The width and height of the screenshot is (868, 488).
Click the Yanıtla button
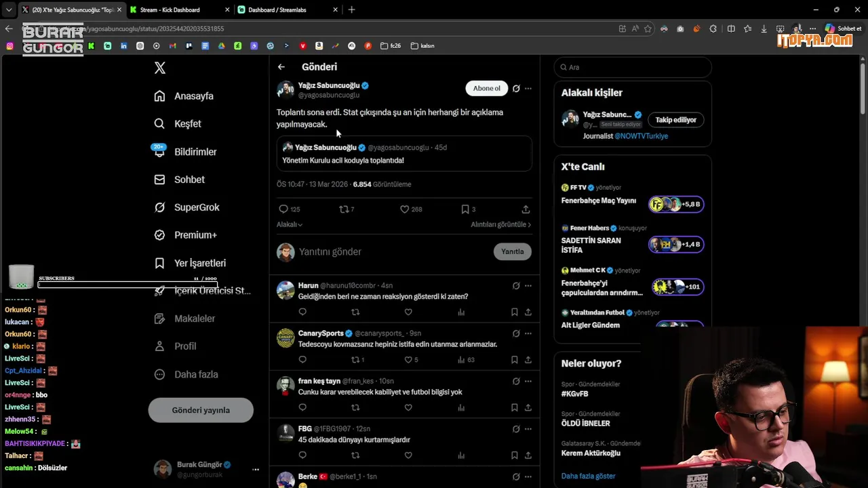click(513, 251)
